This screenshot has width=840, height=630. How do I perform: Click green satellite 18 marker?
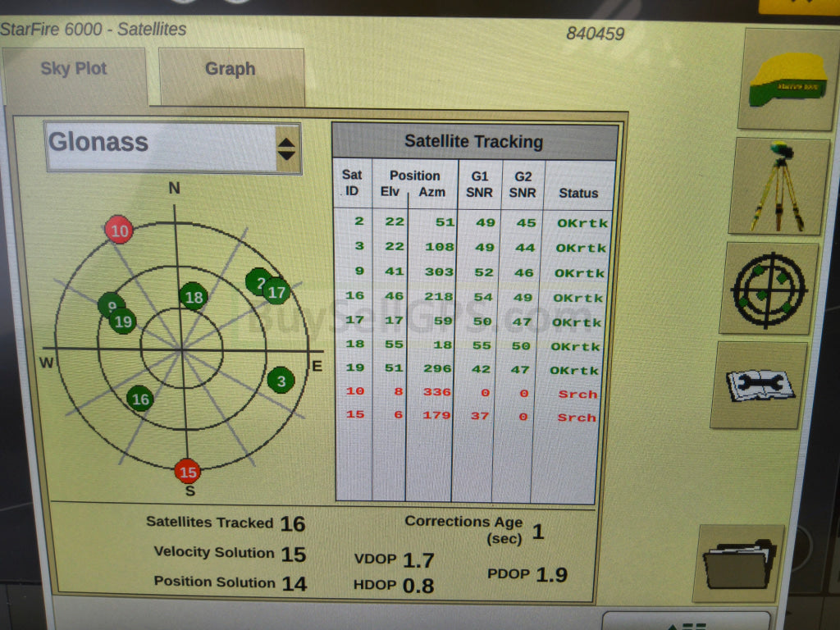click(194, 298)
